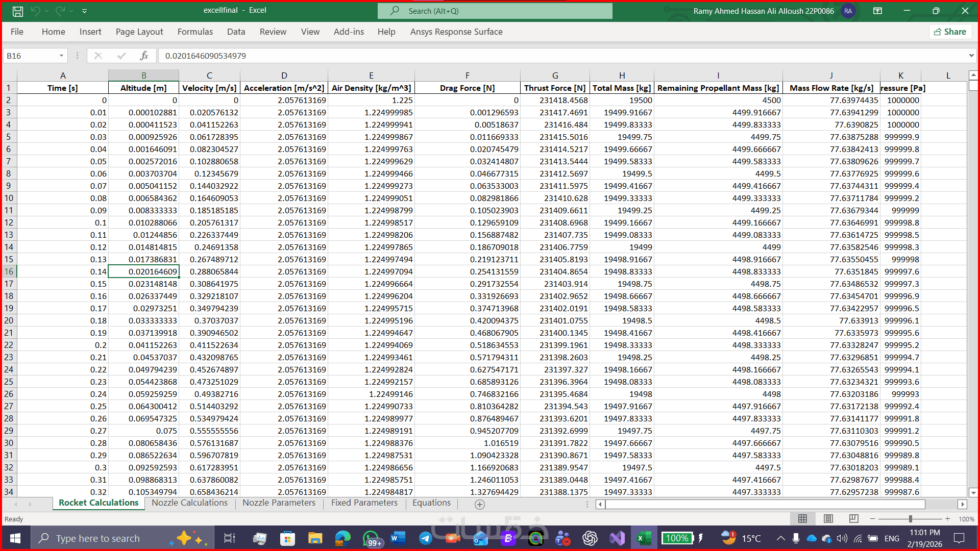Open the Equations sheet tab
The image size is (980, 551).
pyautogui.click(x=431, y=503)
